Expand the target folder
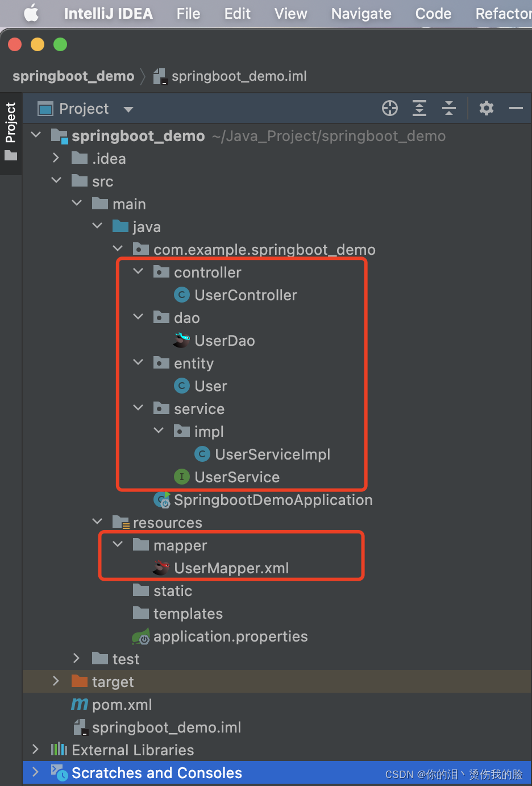The height and width of the screenshot is (786, 532). coord(56,681)
